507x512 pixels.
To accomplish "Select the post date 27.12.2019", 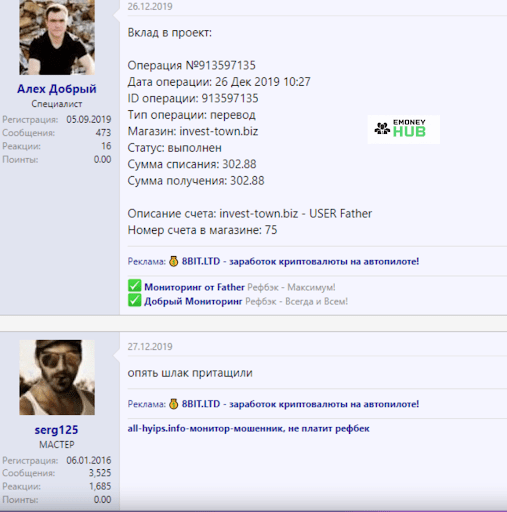I will coord(150,347).
